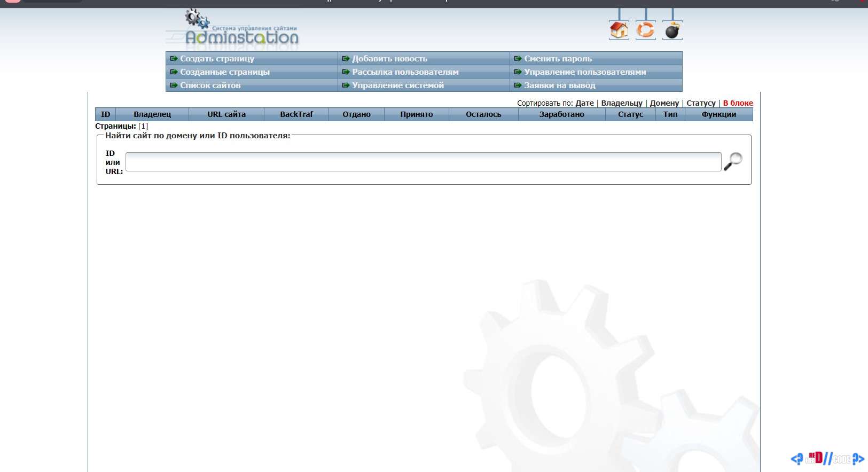Click the BackTraf column header
The height and width of the screenshot is (472, 868).
click(x=296, y=114)
